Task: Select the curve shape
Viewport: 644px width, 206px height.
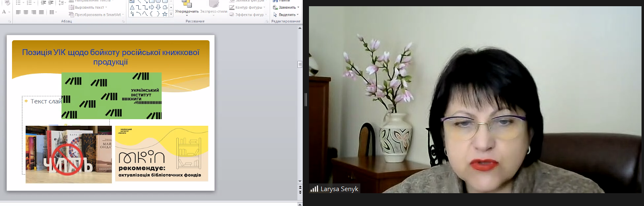Action: click(x=145, y=14)
